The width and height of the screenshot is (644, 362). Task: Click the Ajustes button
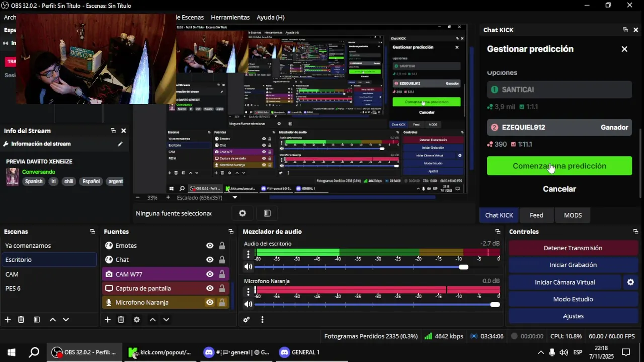tap(573, 316)
